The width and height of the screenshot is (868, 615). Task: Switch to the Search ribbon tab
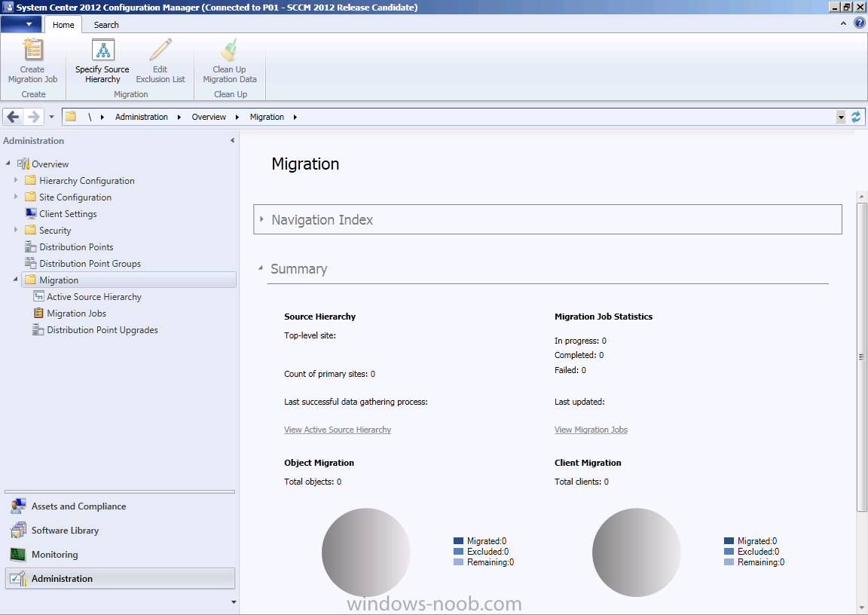coord(106,25)
